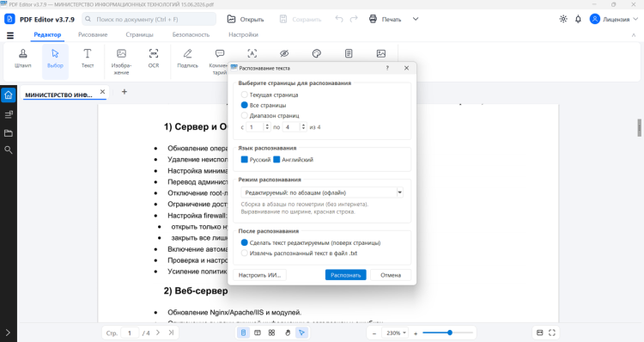Open the Изображение image tool
Viewport: 644px width, 342px height.
(x=121, y=62)
